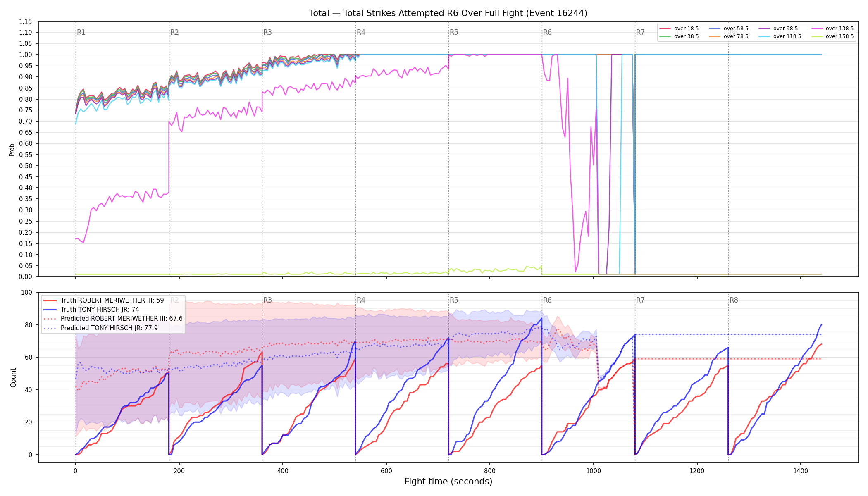Click the 'over 58.5' legend entry text
Image resolution: width=868 pixels, height=496 pixels.
tap(736, 29)
